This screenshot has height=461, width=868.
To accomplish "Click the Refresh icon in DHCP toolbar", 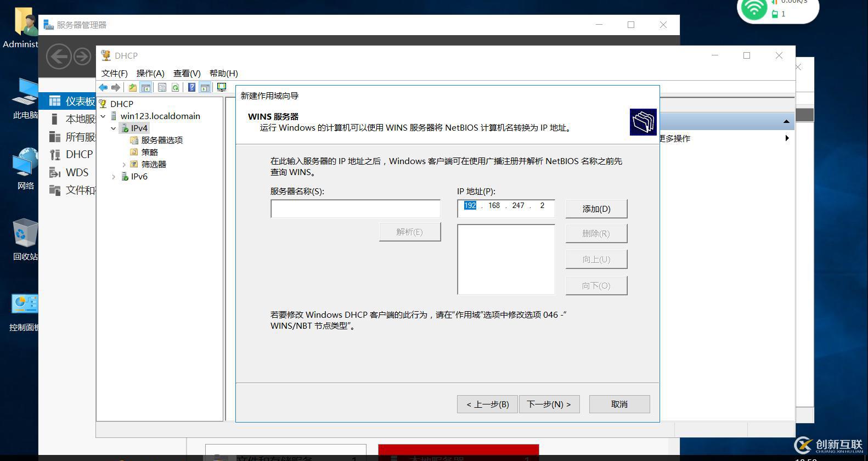I will tap(175, 87).
